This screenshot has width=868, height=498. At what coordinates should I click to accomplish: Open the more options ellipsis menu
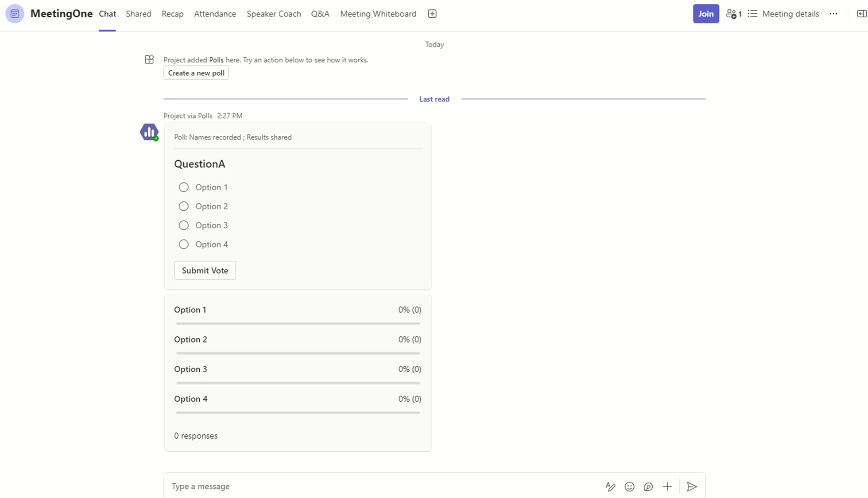(833, 14)
